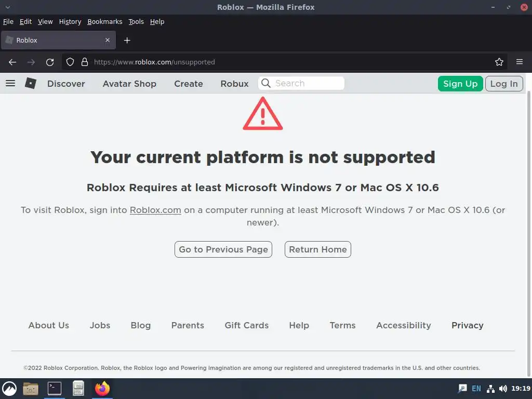Open the Bookmarks menu
This screenshot has height=399, width=532.
pyautogui.click(x=104, y=22)
